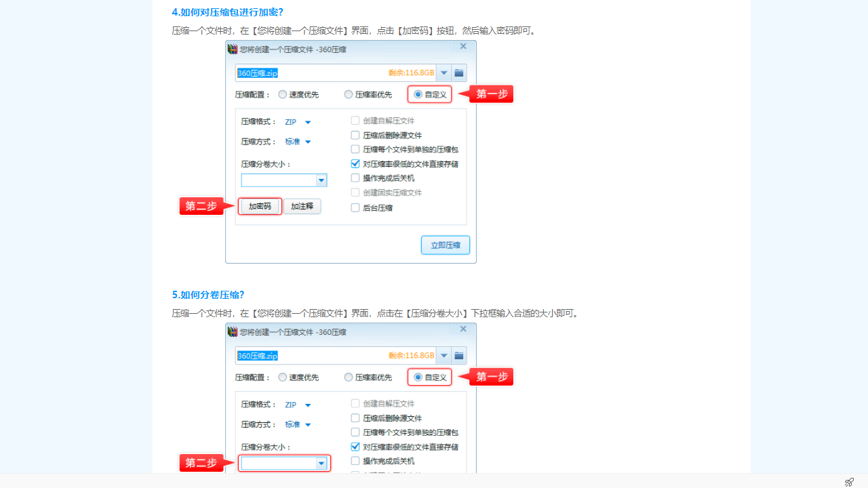Select 压缩率优先 in the second dialog
This screenshot has width=868, height=488.
tap(348, 378)
